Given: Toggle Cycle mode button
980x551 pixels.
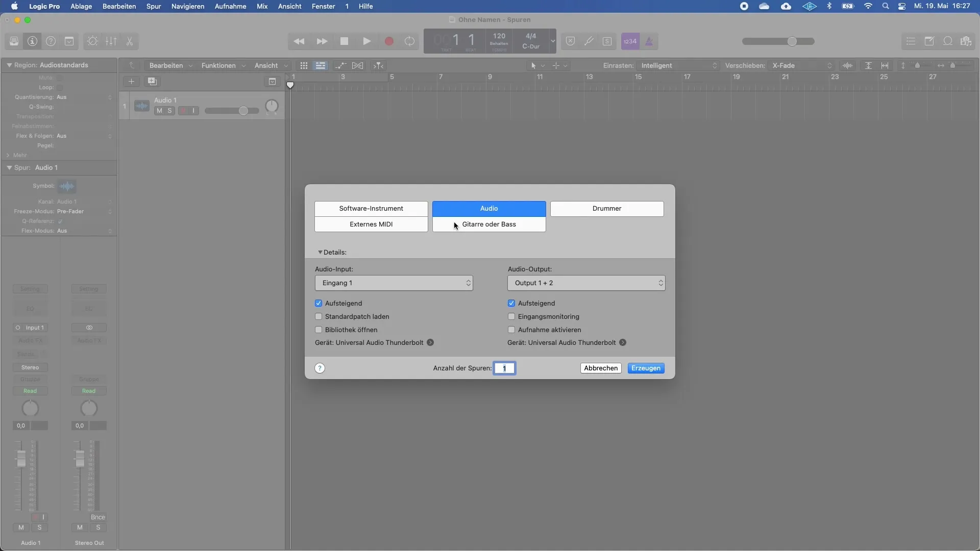Looking at the screenshot, I should [410, 41].
